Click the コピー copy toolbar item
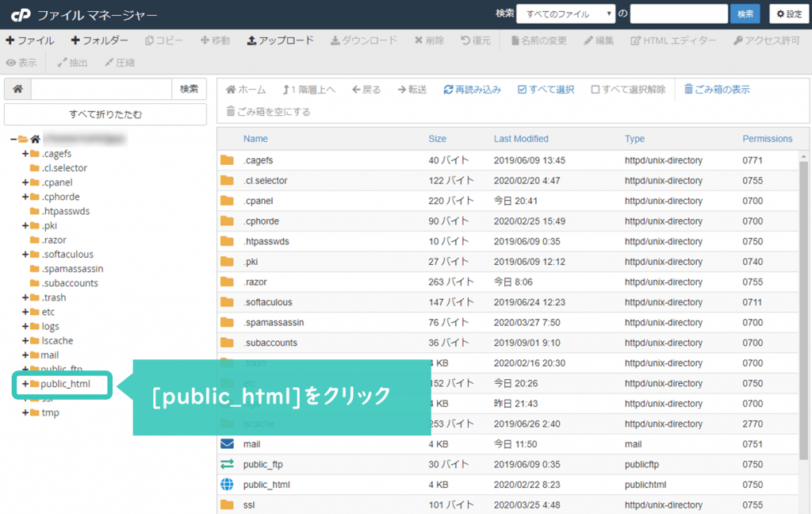Viewport: 812px width, 514px height. point(163,40)
